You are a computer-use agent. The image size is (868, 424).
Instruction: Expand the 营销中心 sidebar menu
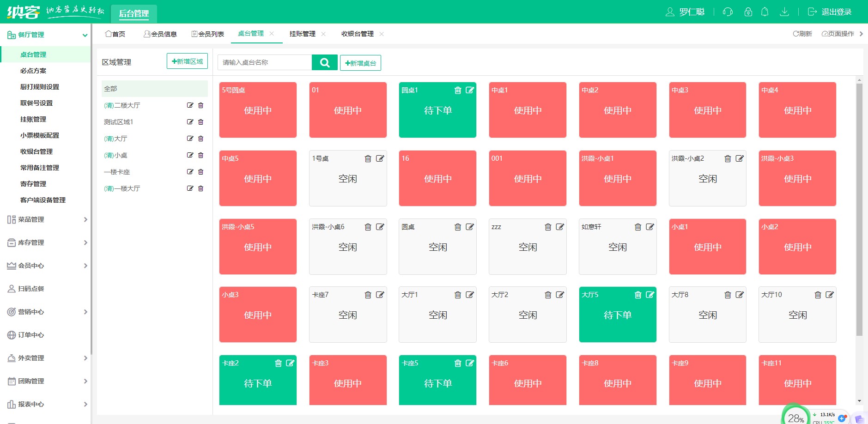(x=46, y=312)
